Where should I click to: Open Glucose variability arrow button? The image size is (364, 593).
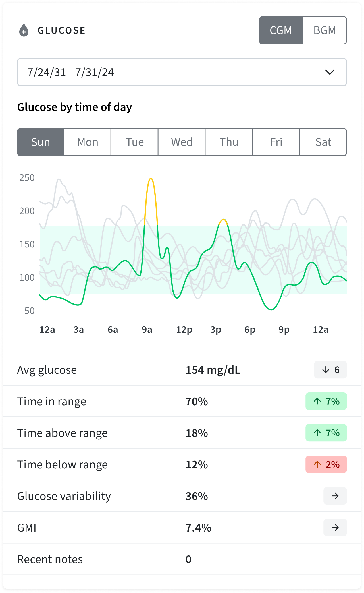tap(335, 496)
